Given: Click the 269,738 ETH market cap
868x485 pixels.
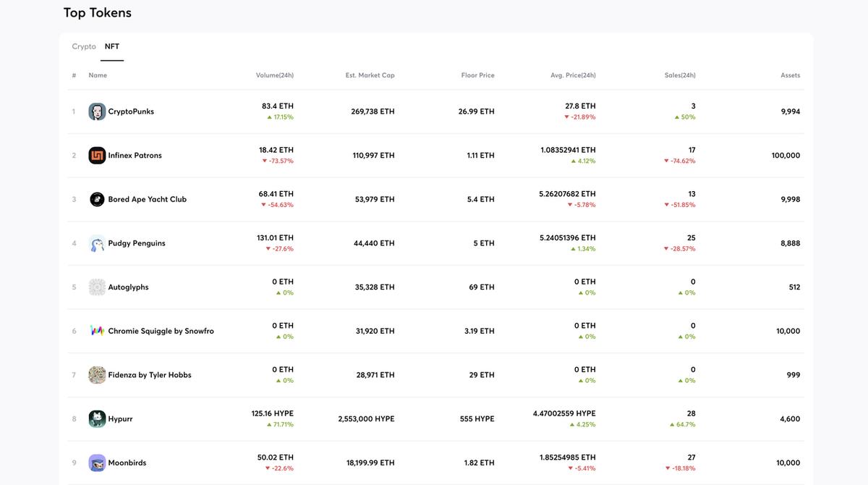Looking at the screenshot, I should tap(372, 111).
